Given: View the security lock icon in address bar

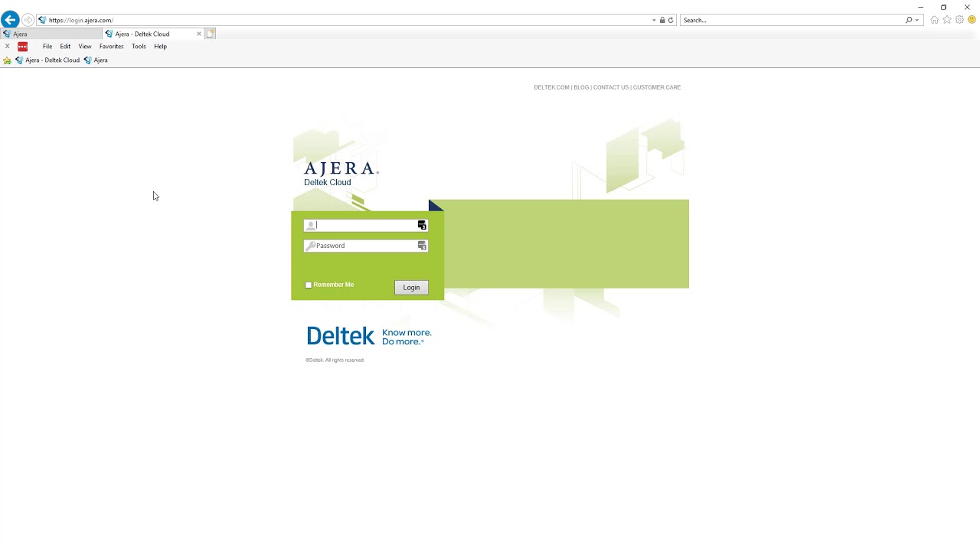Looking at the screenshot, I should coord(662,21).
